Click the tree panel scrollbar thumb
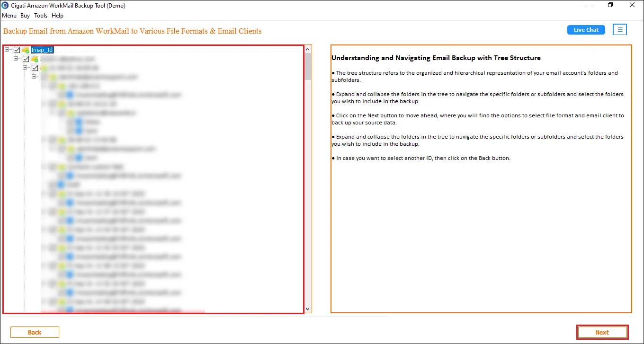 [x=308, y=66]
